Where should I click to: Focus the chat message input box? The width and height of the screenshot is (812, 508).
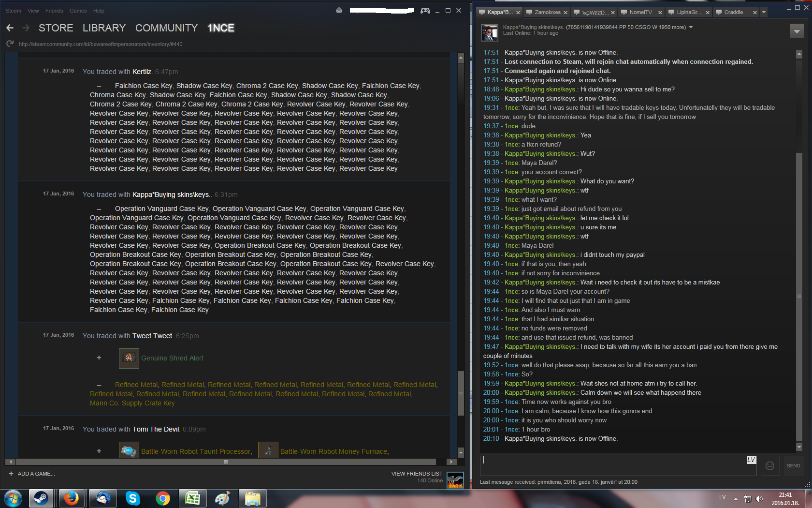tap(614, 465)
